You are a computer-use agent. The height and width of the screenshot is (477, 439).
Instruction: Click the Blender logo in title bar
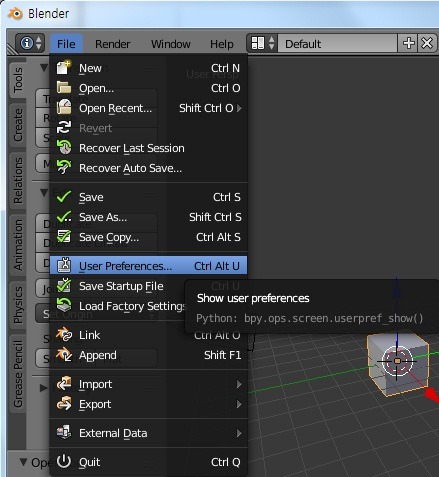15,14
